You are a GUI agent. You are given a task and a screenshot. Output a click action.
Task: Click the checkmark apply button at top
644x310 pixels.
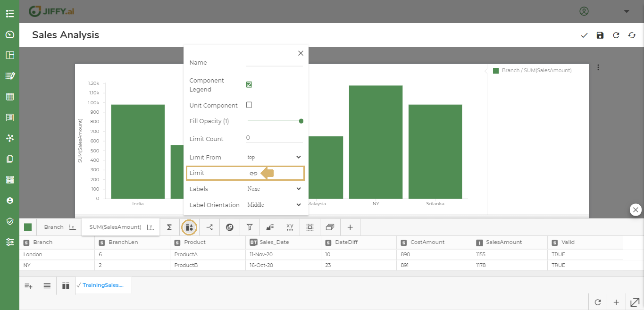[x=584, y=35]
